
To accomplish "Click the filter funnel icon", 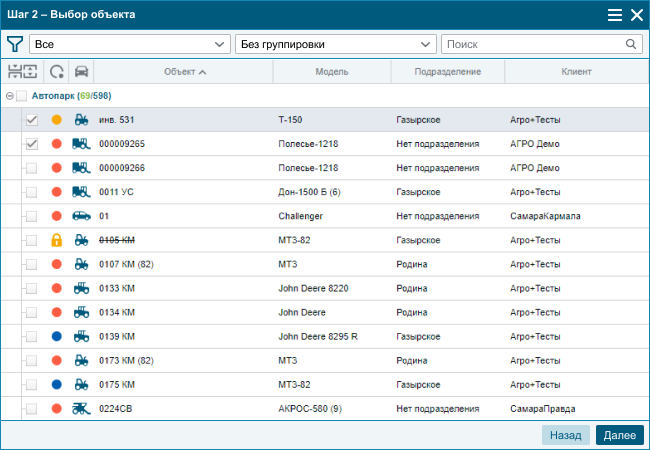I will pos(15,44).
